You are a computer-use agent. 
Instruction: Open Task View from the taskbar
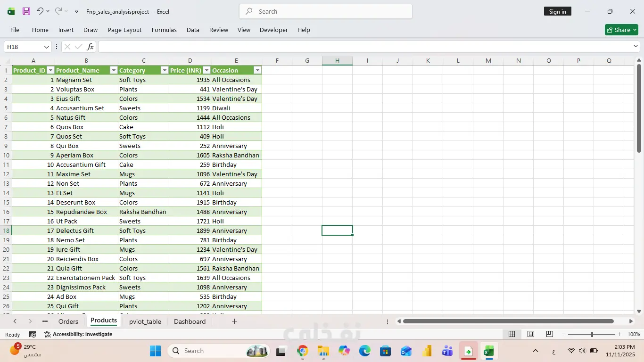(281, 351)
